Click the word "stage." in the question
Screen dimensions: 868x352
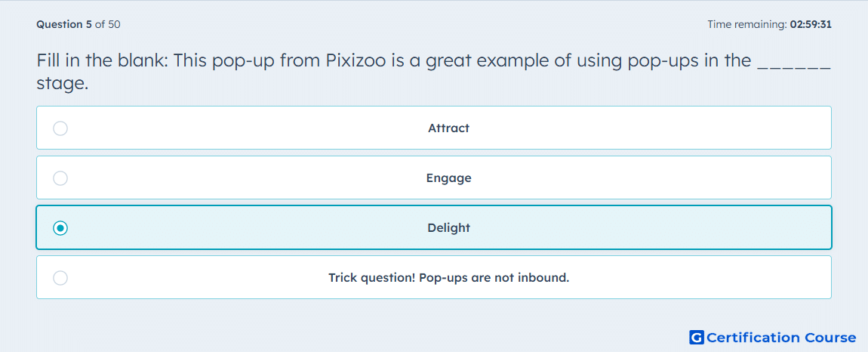click(x=63, y=85)
